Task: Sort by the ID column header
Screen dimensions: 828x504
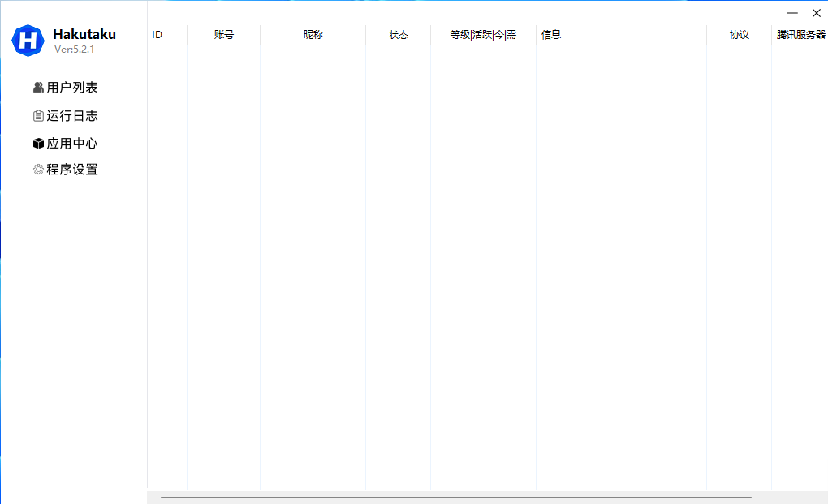Action: [x=157, y=35]
